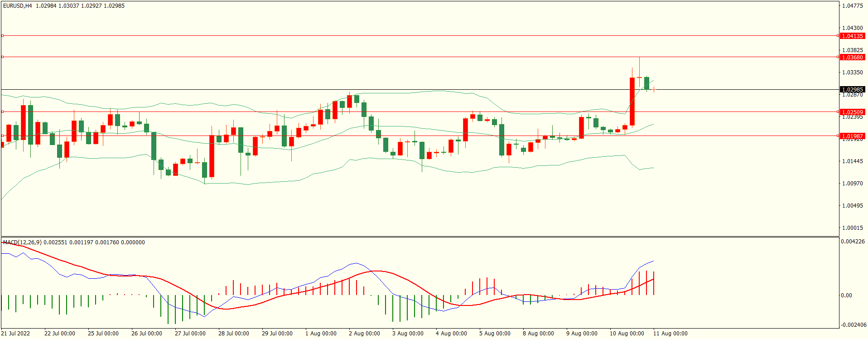Select the red 1.02509 price level tag
Viewport: 868px width, 339px height.
point(852,112)
